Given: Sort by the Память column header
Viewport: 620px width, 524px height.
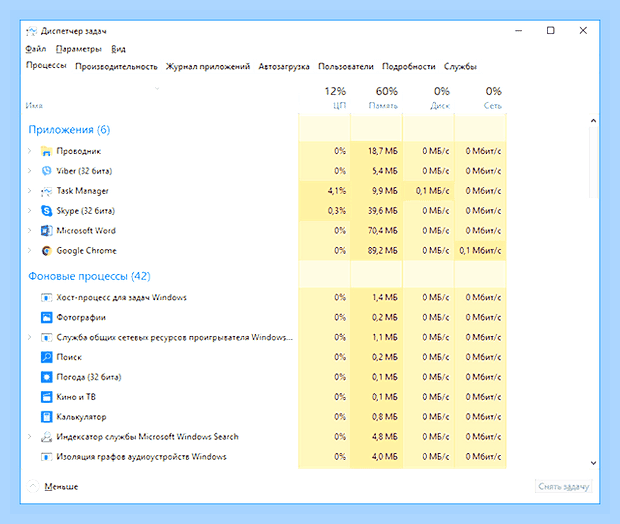Looking at the screenshot, I should point(376,98).
